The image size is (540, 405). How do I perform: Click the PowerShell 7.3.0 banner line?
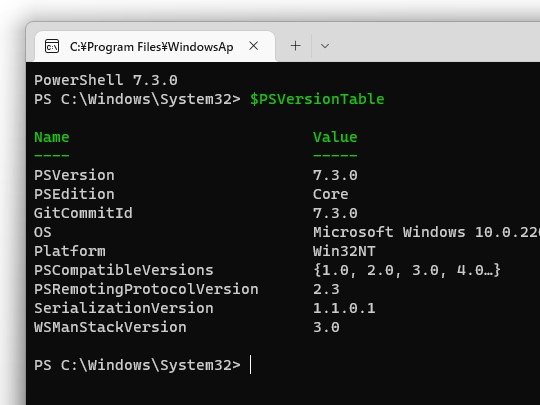[x=106, y=80]
